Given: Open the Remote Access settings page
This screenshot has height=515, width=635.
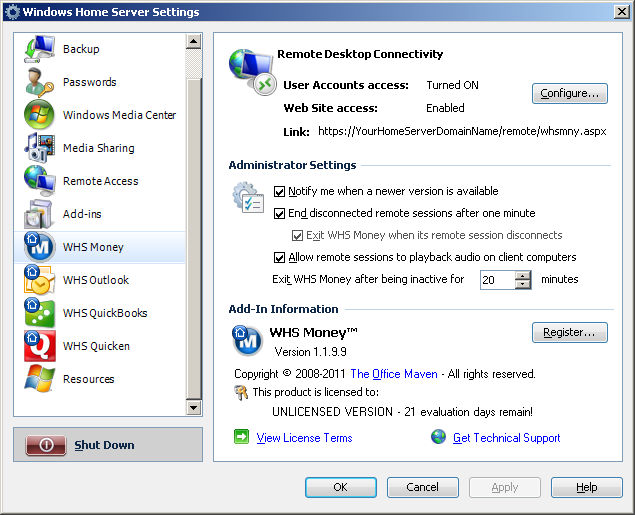Looking at the screenshot, I should click(x=100, y=181).
